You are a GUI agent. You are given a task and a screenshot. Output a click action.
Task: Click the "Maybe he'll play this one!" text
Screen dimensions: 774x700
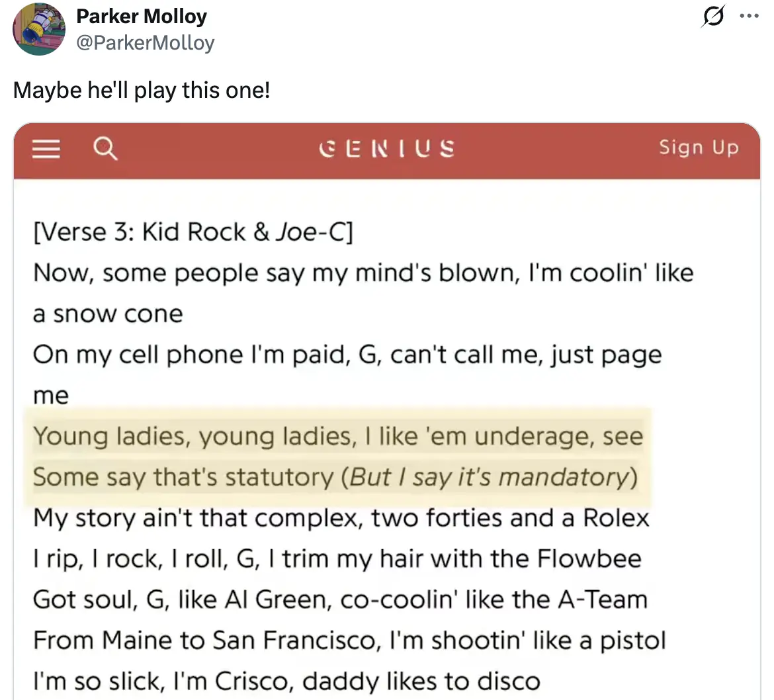click(142, 89)
